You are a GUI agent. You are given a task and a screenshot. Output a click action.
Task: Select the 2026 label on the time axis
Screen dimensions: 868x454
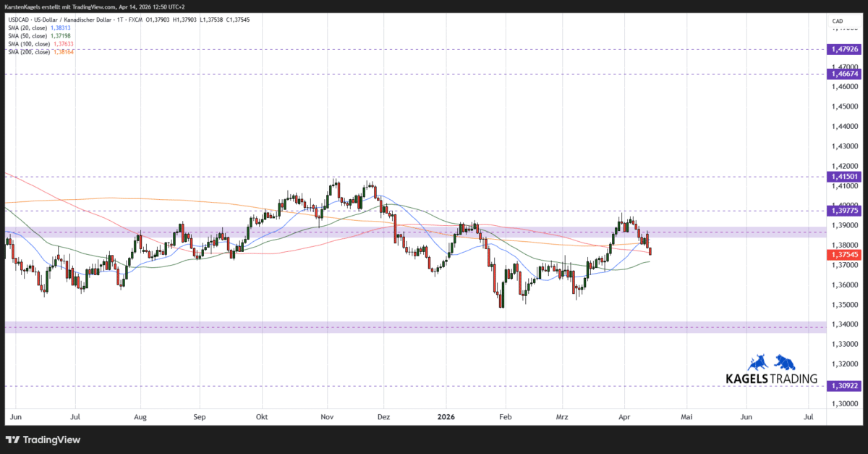446,417
